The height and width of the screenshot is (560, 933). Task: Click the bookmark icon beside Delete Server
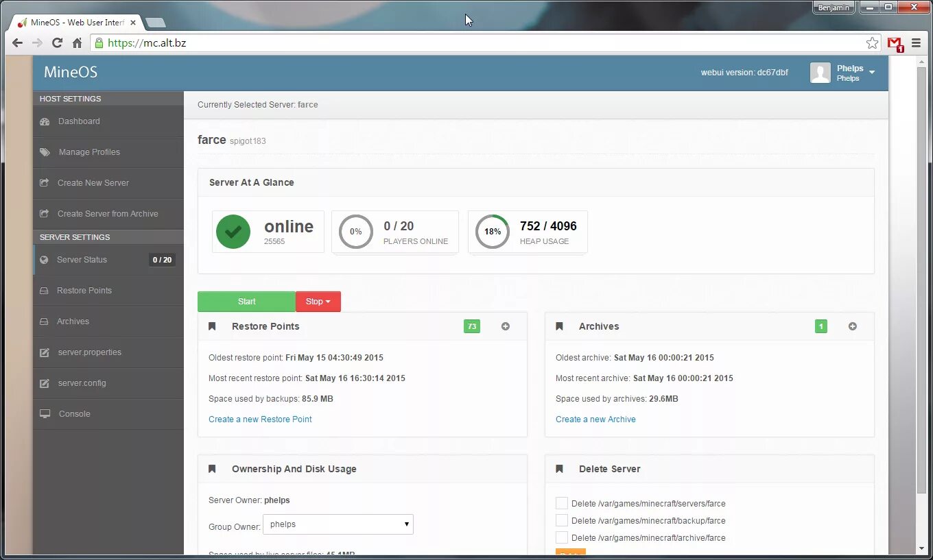tap(559, 469)
